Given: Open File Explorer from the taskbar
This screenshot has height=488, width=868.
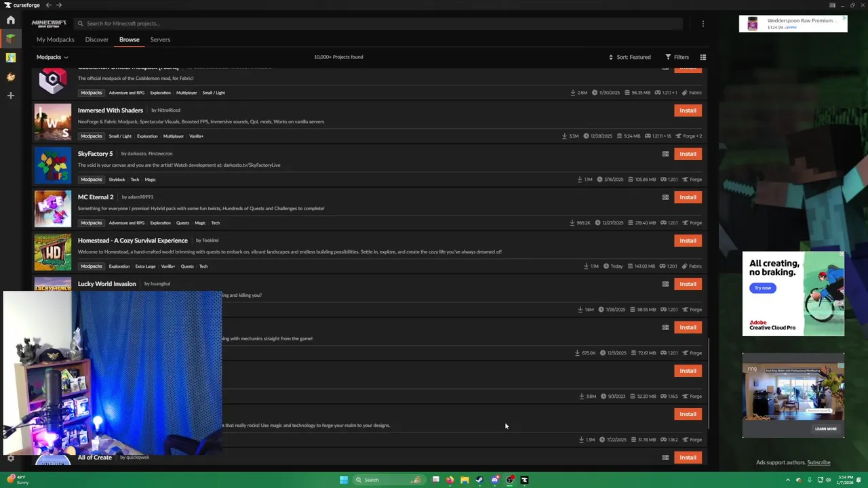Looking at the screenshot, I should (x=465, y=480).
